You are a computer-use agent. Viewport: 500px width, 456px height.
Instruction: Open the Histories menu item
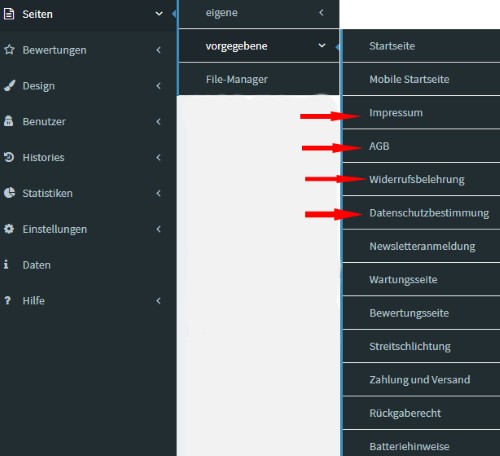88,157
